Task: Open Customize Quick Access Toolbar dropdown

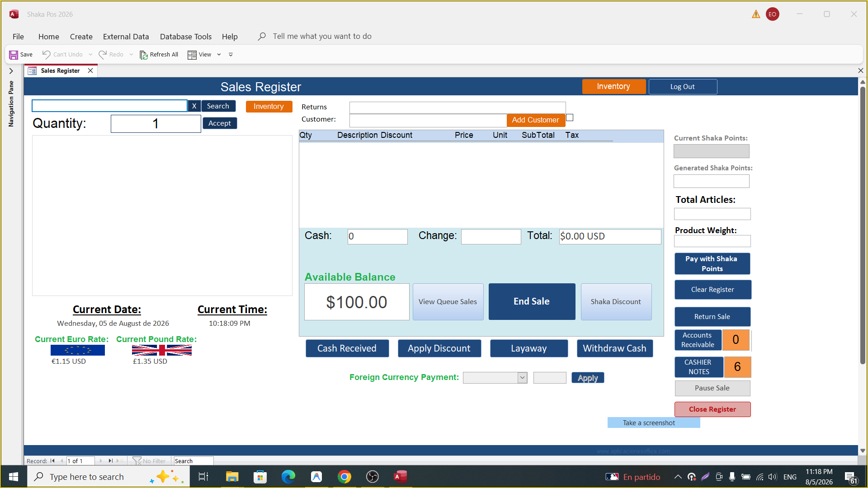Action: (x=231, y=55)
